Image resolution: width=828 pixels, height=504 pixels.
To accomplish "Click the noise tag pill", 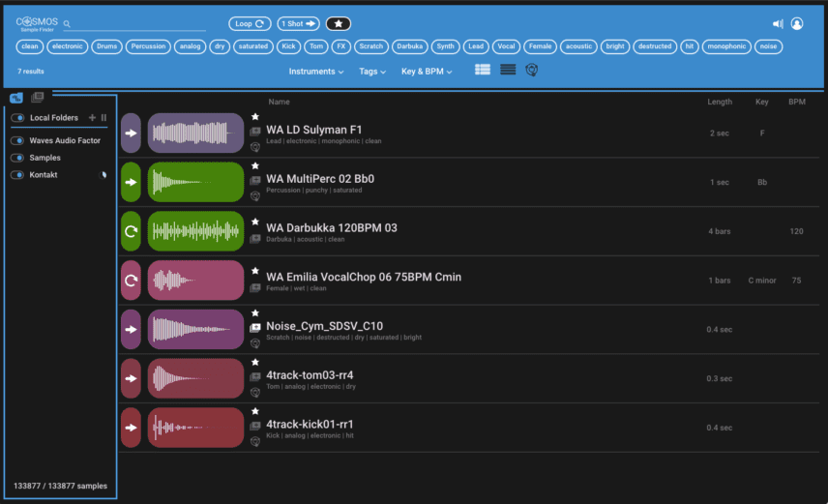I will click(768, 46).
